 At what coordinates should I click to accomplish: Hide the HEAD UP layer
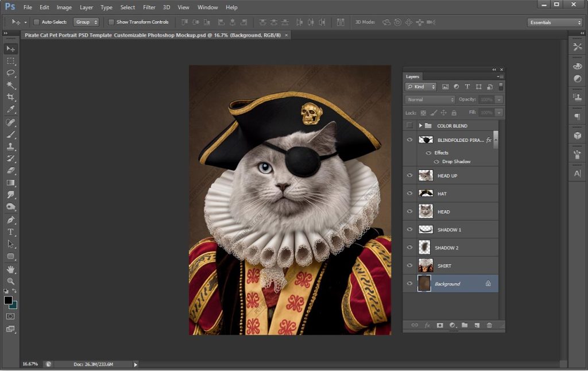[x=409, y=176]
